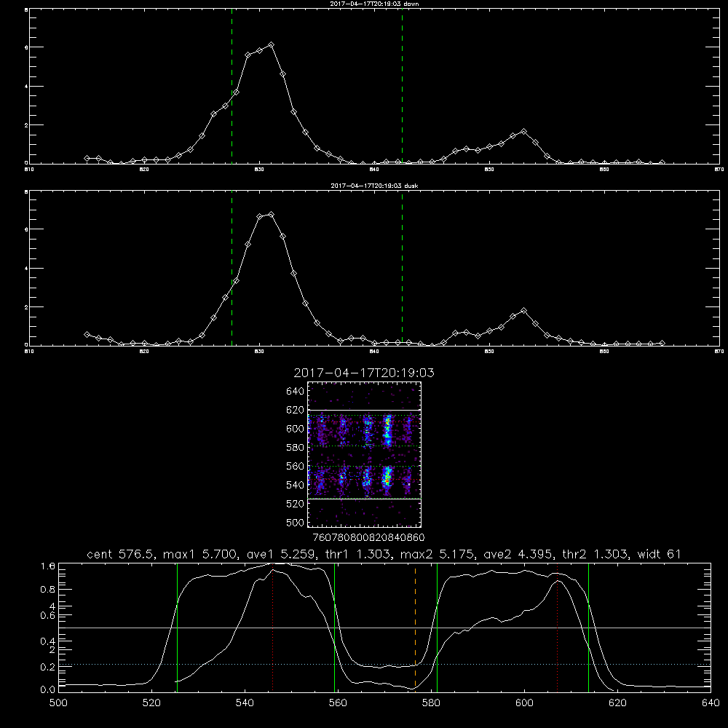Image resolution: width=728 pixels, height=728 pixels.
Task: Click the '500' x-axis label of bottom plot
Action: tap(58, 703)
